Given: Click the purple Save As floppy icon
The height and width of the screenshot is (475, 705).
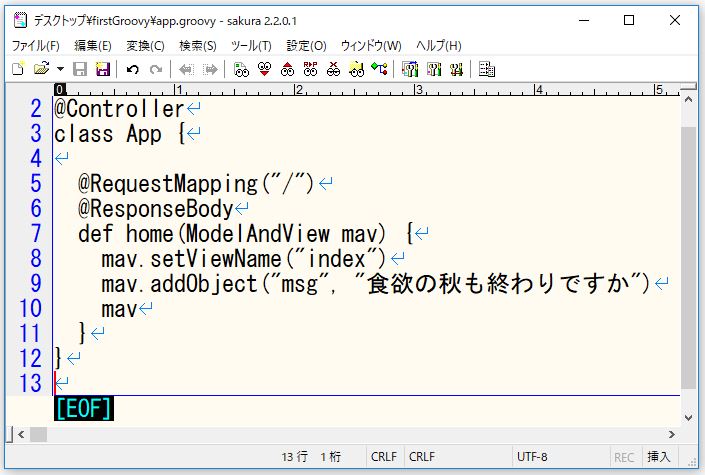Looking at the screenshot, I should 103,69.
